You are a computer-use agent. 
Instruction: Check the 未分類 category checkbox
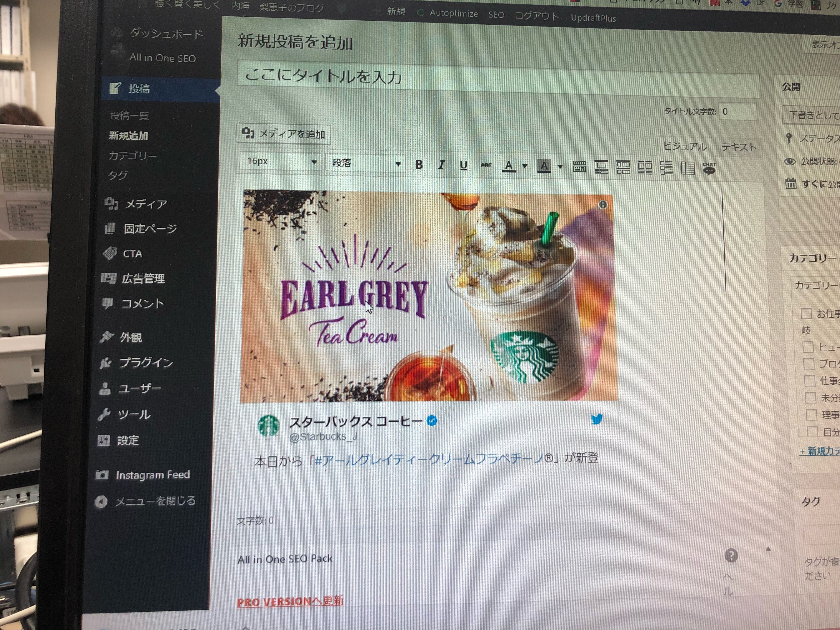pyautogui.click(x=810, y=397)
